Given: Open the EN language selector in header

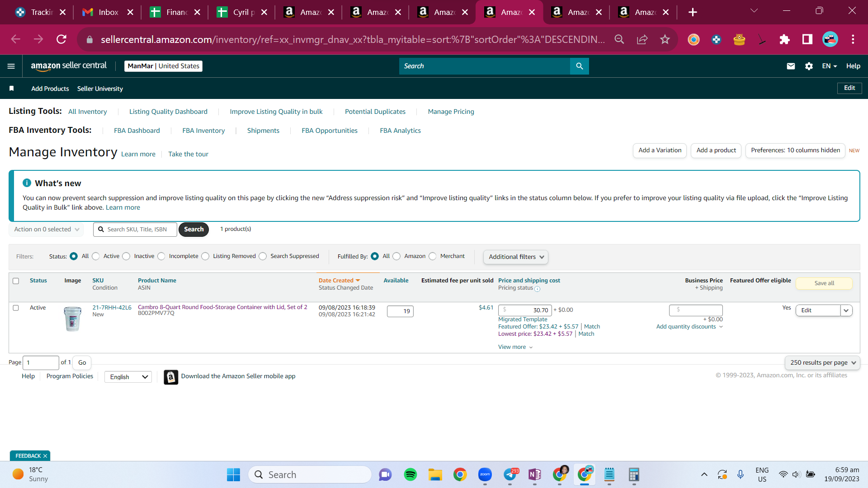Looking at the screenshot, I should (830, 66).
